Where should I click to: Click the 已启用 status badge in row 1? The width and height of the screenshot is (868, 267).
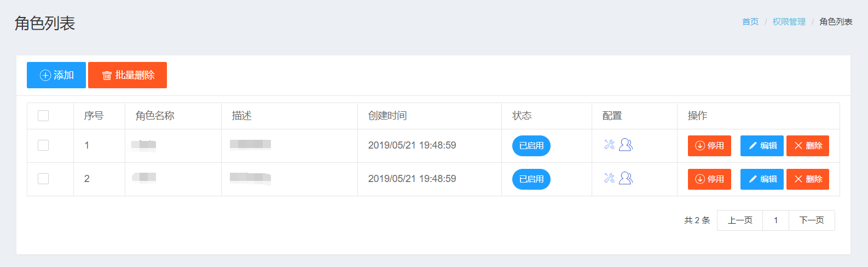click(x=531, y=146)
